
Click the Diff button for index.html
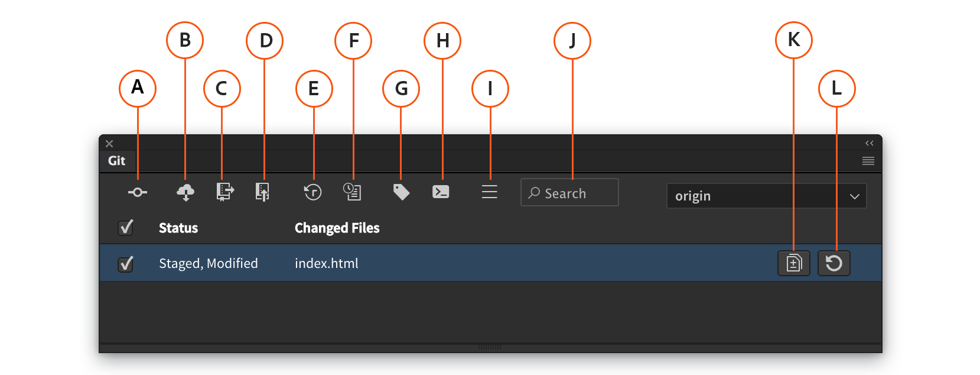tap(793, 263)
